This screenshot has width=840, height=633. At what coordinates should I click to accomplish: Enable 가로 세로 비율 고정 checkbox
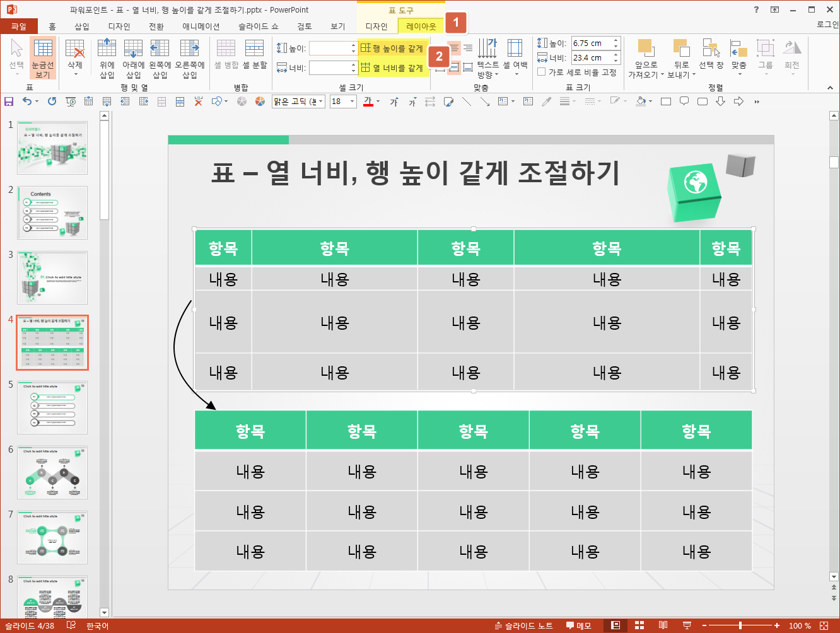[x=541, y=72]
